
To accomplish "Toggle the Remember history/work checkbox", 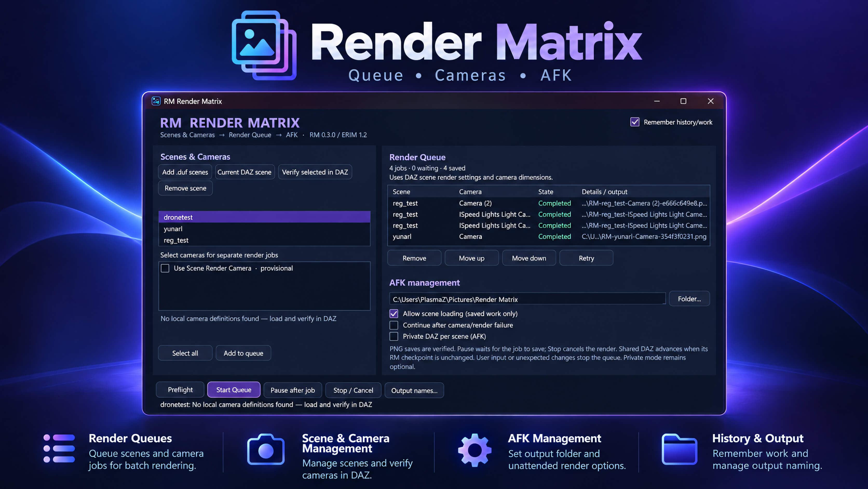I will [635, 122].
